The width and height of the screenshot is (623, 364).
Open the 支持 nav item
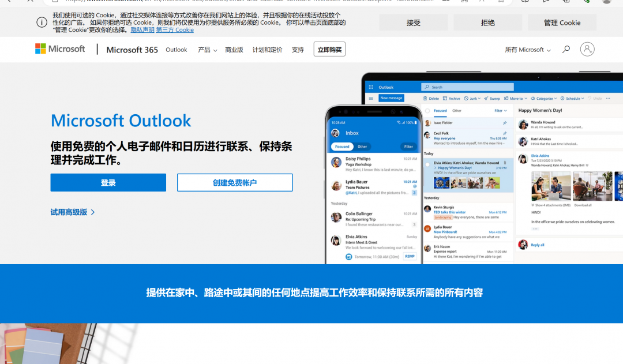(298, 50)
